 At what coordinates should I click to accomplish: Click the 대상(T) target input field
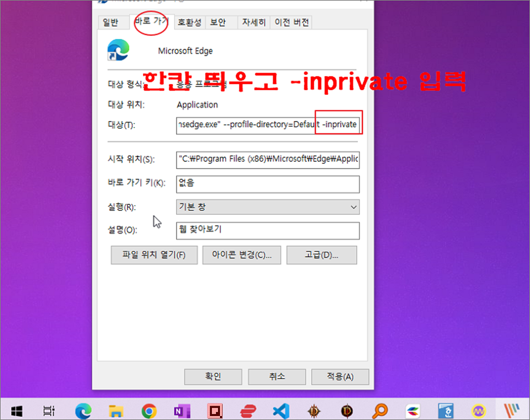click(x=268, y=125)
